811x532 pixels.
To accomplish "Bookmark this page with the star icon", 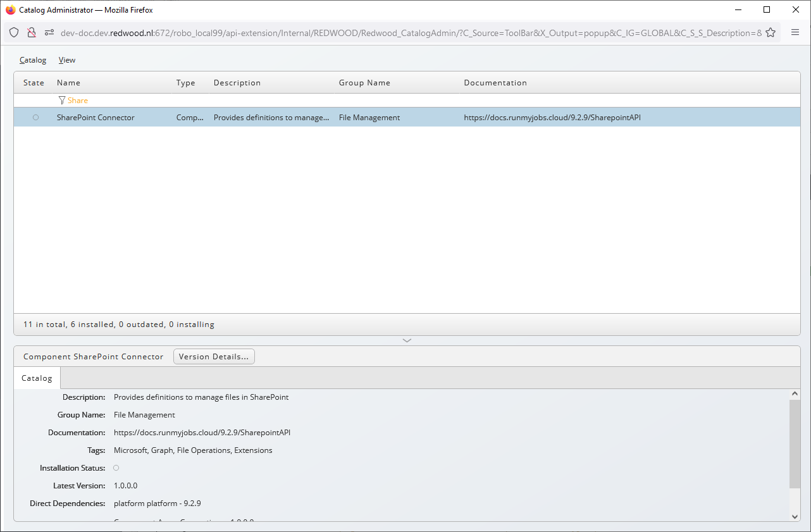I will pyautogui.click(x=770, y=33).
